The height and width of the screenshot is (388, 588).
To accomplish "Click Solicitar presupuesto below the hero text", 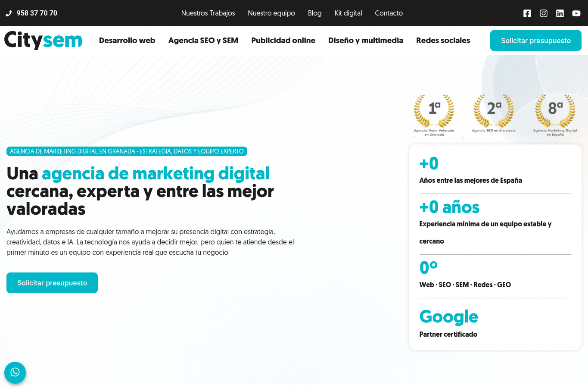I will click(x=52, y=283).
